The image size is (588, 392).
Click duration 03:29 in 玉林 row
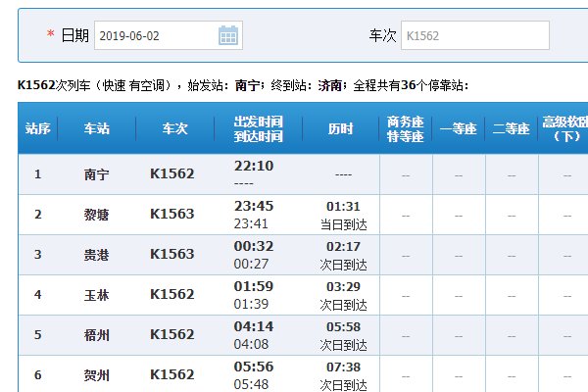(343, 286)
